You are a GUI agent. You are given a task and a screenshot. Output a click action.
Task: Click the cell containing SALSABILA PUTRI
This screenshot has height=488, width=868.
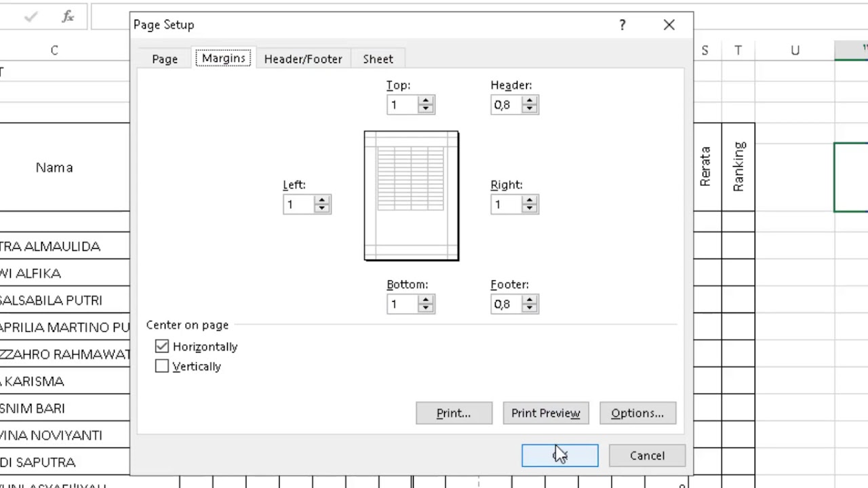pyautogui.click(x=64, y=300)
